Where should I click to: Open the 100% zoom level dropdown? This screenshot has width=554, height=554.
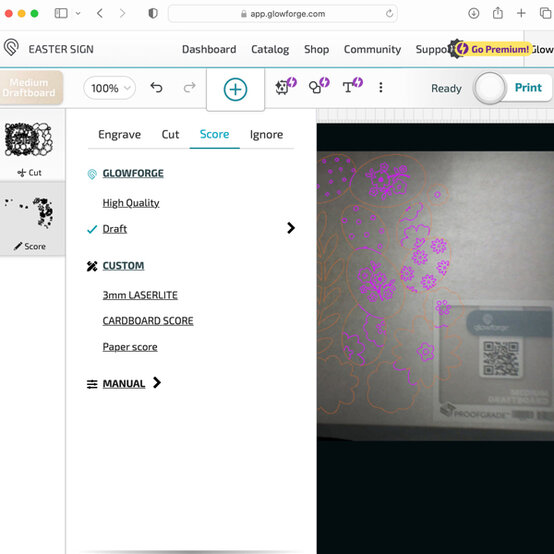point(110,88)
